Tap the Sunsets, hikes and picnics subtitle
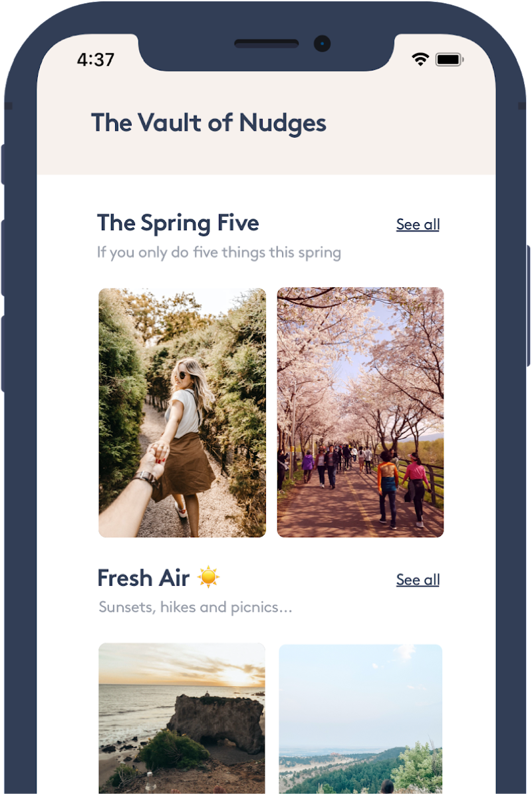This screenshot has height=794, width=532. (x=196, y=606)
